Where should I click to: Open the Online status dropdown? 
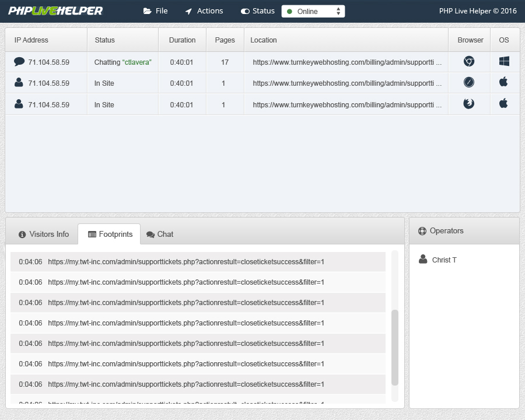point(313,11)
